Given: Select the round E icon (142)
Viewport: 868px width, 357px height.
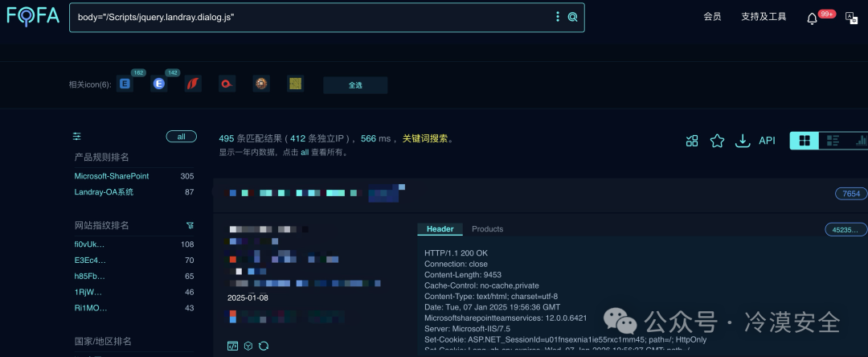Looking at the screenshot, I should click(159, 84).
